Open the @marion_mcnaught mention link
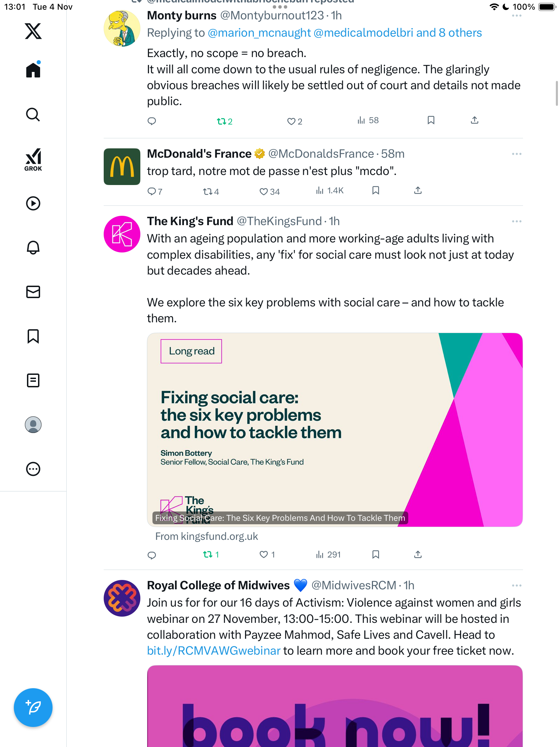This screenshot has height=747, width=560. [259, 33]
